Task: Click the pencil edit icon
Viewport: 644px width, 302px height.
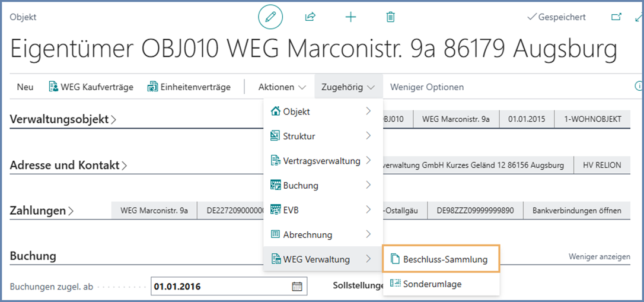Action: [x=270, y=17]
